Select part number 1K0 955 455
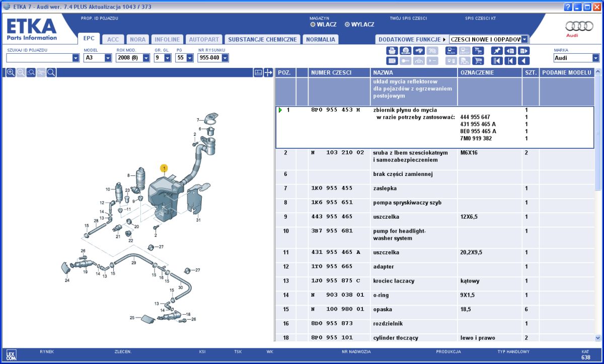 pyautogui.click(x=332, y=188)
